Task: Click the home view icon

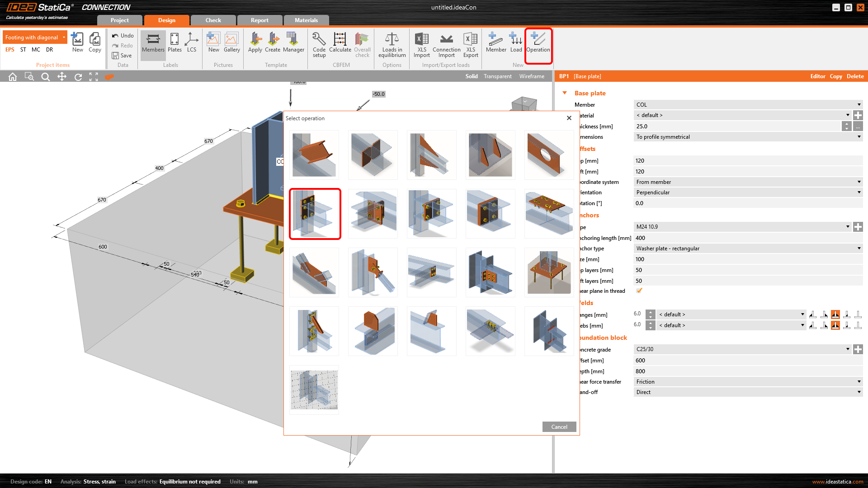Action: tap(13, 77)
